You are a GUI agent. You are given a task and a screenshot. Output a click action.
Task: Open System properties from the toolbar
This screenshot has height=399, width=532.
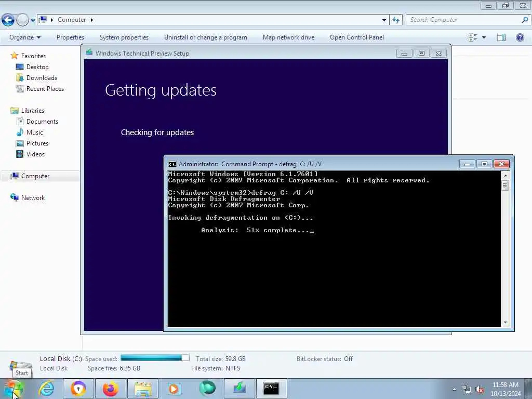(124, 37)
